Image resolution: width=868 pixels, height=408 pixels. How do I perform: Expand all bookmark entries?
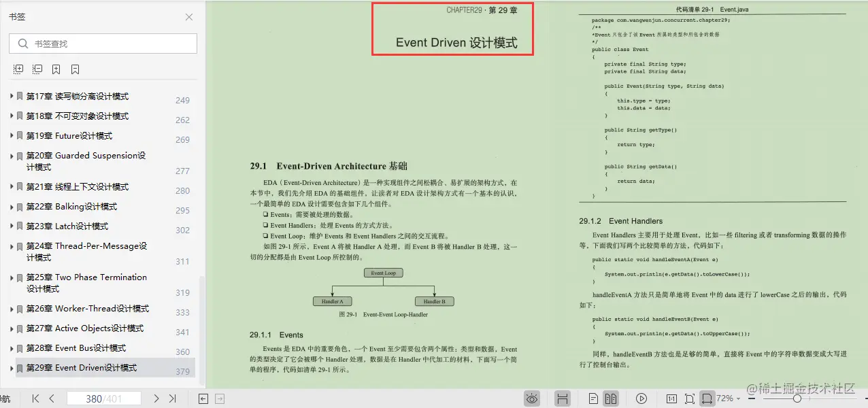coord(19,69)
